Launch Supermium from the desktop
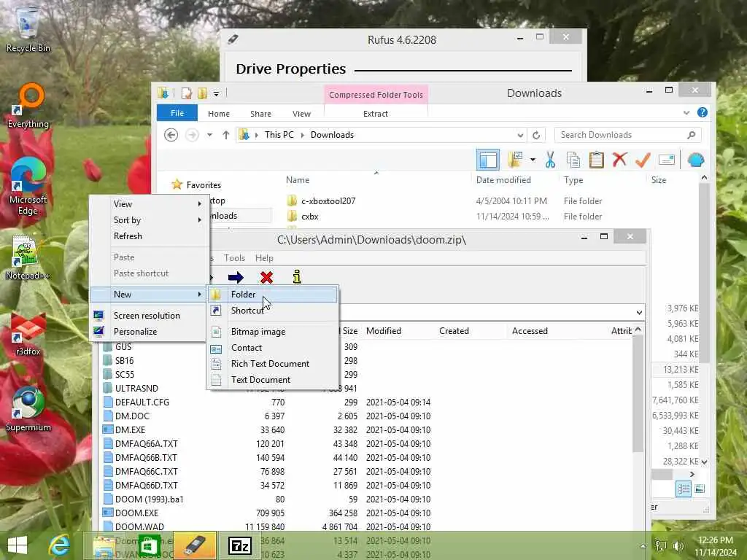 coord(28,410)
